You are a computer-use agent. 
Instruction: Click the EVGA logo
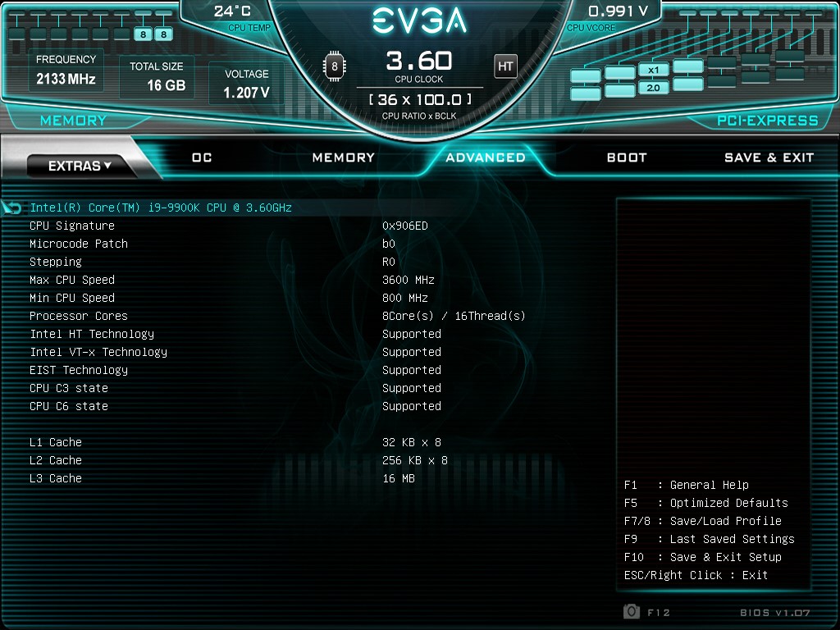419,21
